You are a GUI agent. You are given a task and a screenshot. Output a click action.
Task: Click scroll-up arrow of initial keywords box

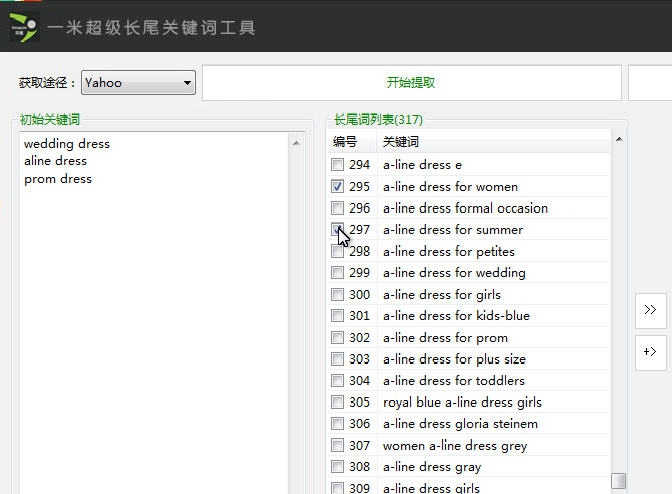coord(296,143)
